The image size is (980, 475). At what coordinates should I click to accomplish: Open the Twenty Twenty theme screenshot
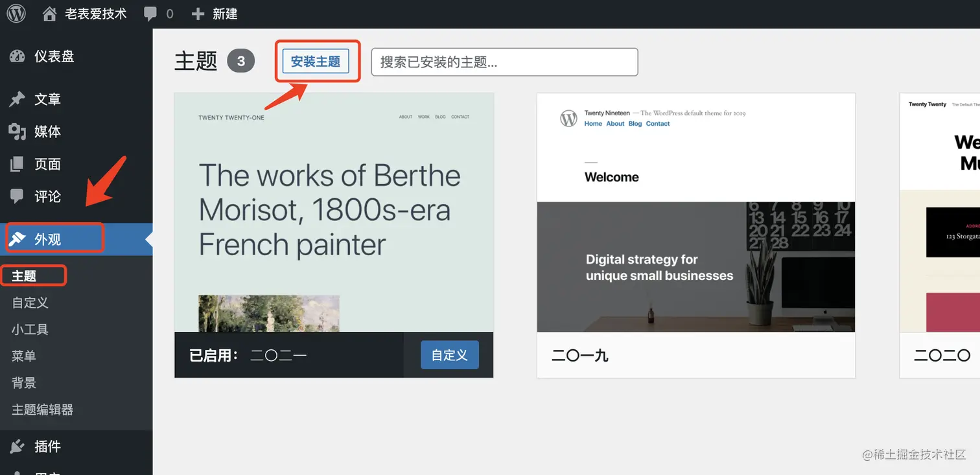940,213
